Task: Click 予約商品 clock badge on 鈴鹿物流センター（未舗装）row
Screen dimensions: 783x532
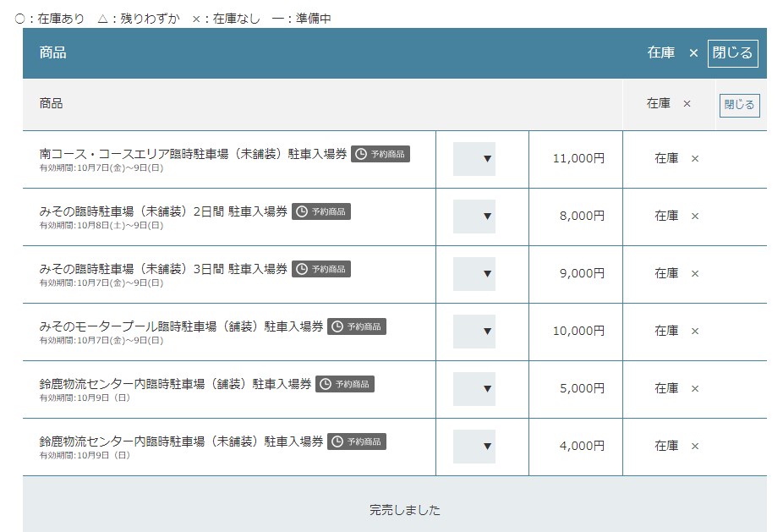Action: pyautogui.click(x=357, y=442)
